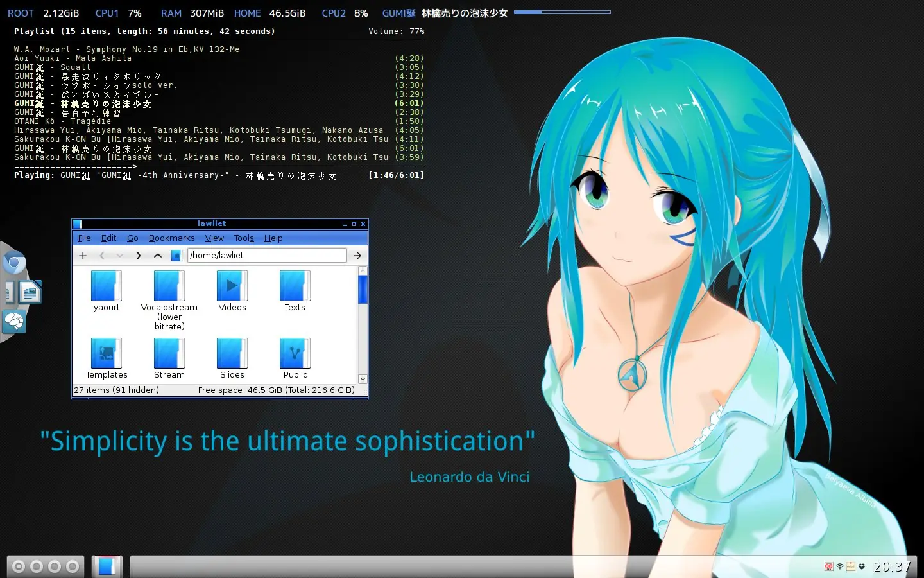
Task: Switch to the second virtual desktop in the pager
Action: point(35,566)
